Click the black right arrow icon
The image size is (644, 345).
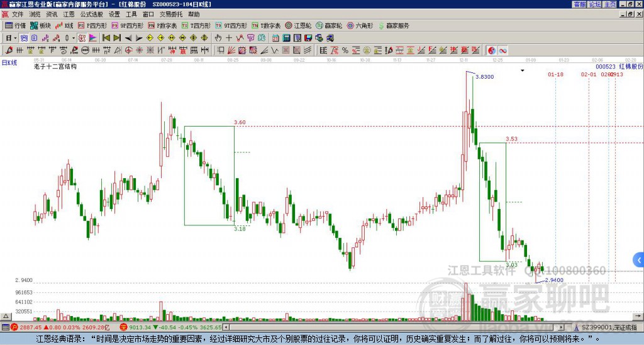(139, 38)
